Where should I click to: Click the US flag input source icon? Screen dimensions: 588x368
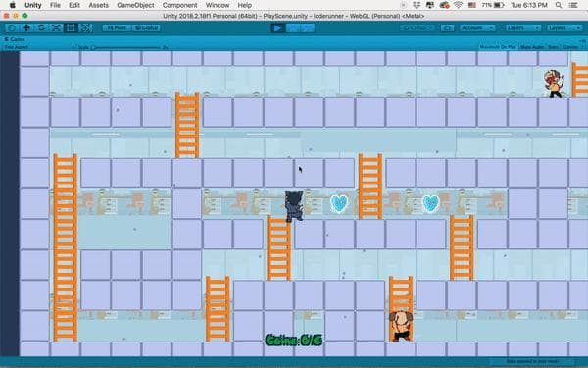[x=472, y=5]
